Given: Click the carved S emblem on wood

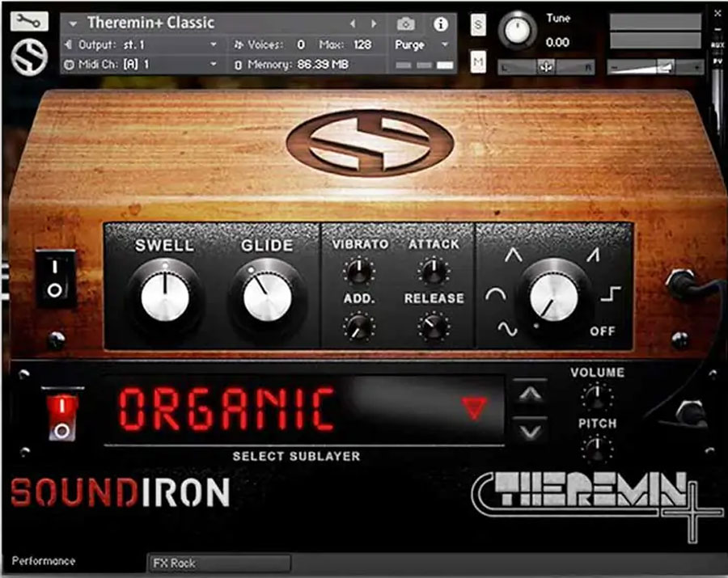Looking at the screenshot, I should (370, 143).
